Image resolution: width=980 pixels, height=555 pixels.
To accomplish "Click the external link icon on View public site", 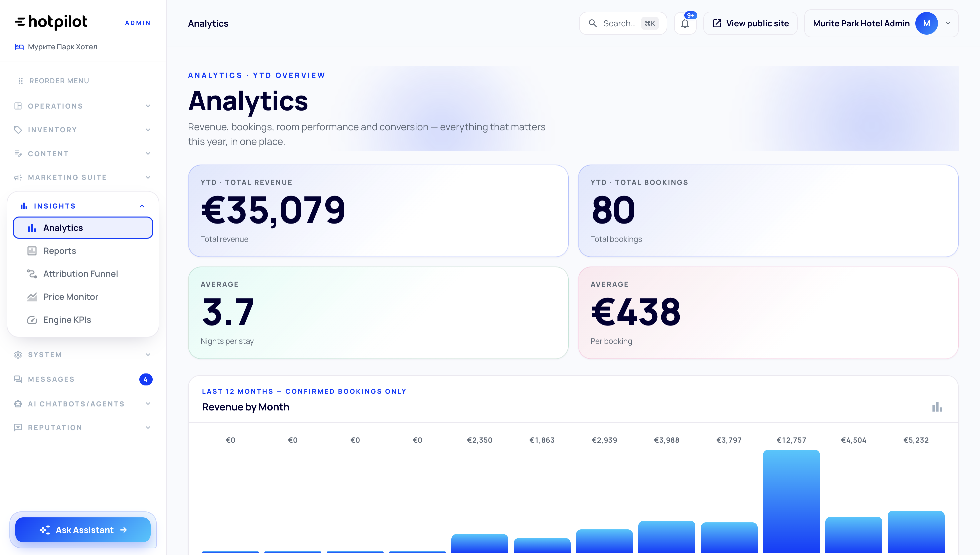I will click(717, 23).
